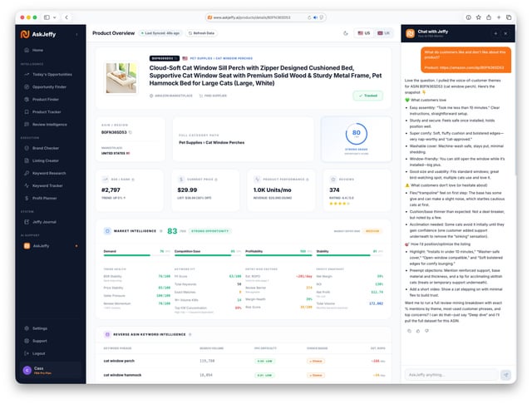Click Refresh Data button

(x=201, y=33)
